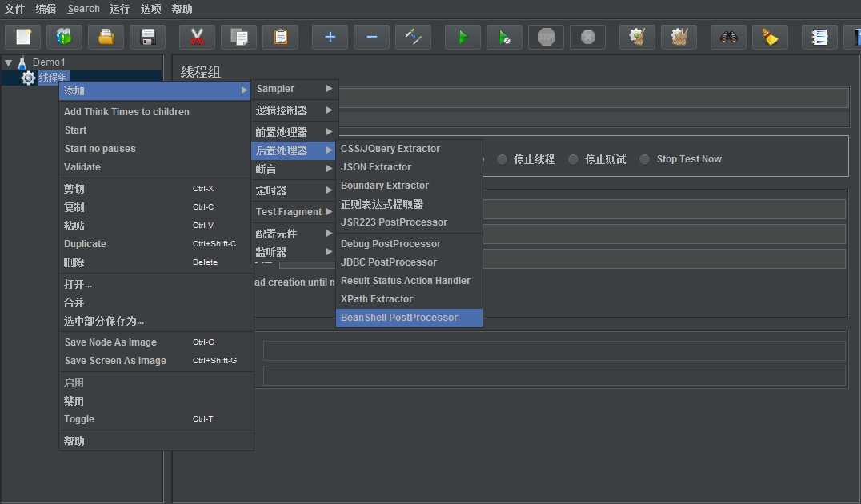Viewport: 861px width, 504px height.
Task: Choose Result Status Action Handler
Action: 409,281
